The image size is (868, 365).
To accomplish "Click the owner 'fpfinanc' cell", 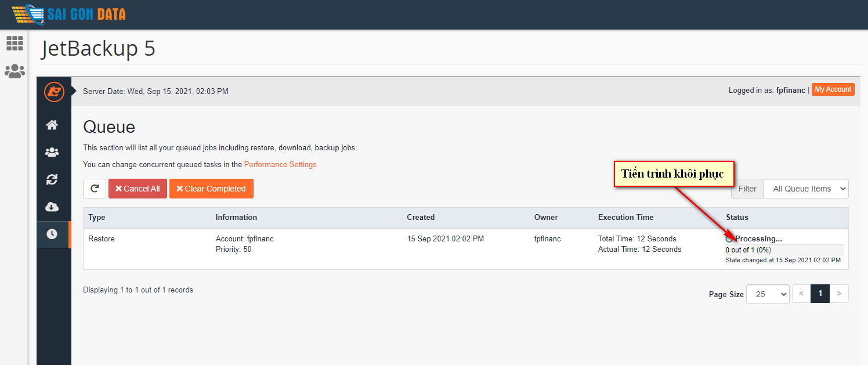I will (x=548, y=238).
